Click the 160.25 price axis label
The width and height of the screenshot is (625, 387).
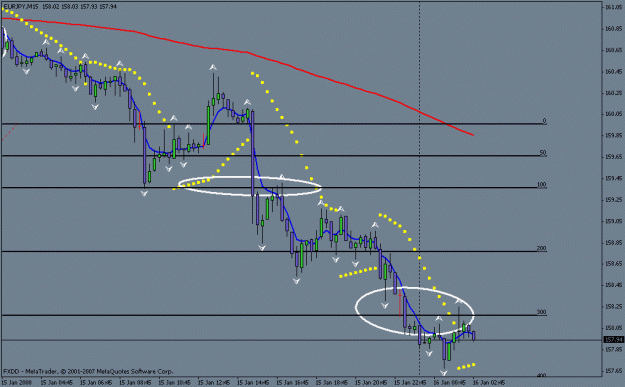coord(614,93)
